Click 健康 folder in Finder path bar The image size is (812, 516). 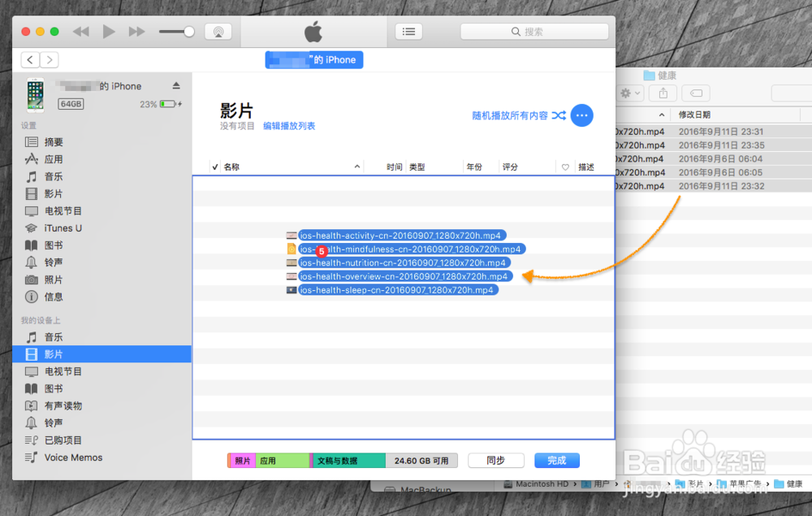click(x=788, y=483)
